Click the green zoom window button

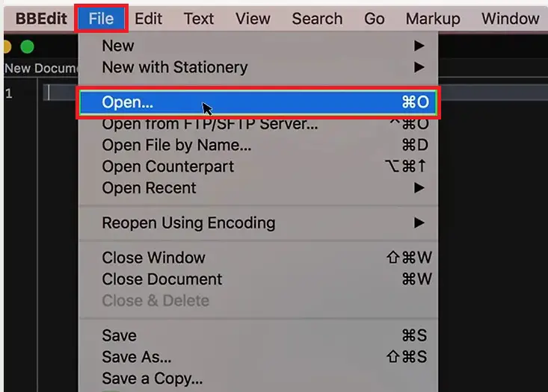click(x=27, y=46)
